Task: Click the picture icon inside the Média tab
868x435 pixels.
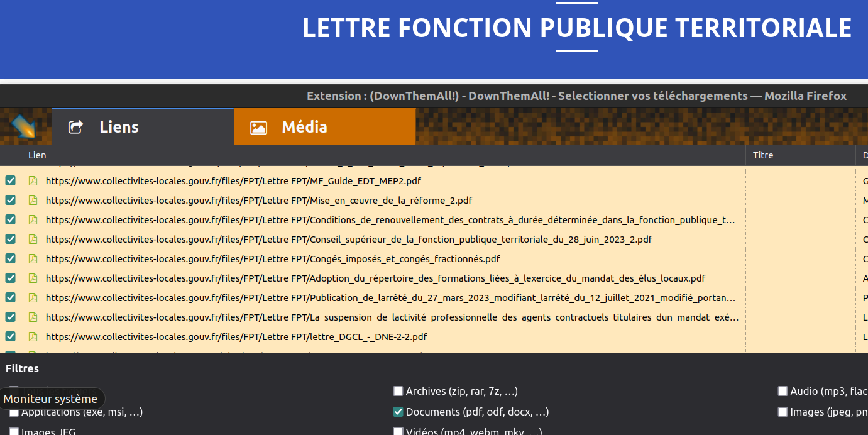Action: point(260,126)
